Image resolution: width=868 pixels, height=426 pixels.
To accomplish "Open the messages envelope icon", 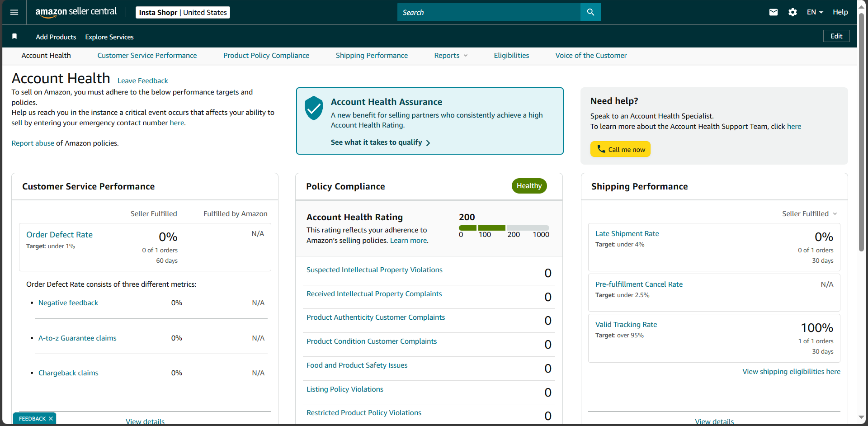I will [x=774, y=12].
